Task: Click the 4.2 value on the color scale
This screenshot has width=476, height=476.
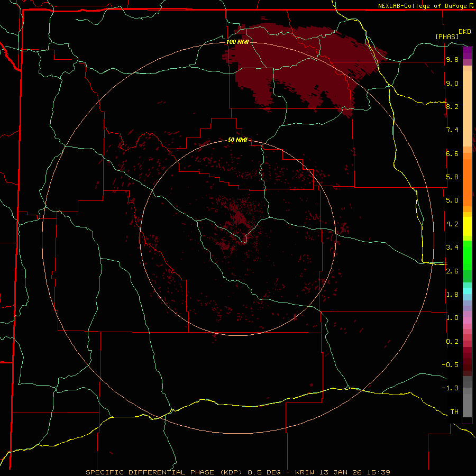Action: click(x=452, y=224)
